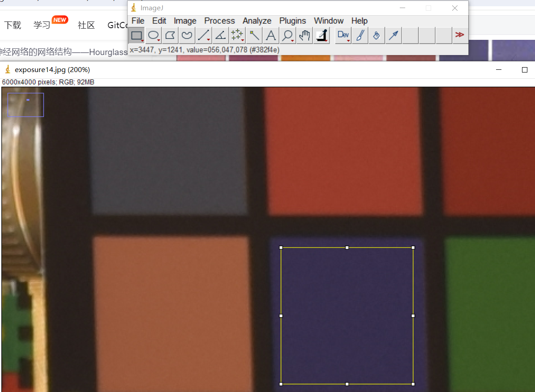Activate the Freehand selection tool

pos(187,35)
